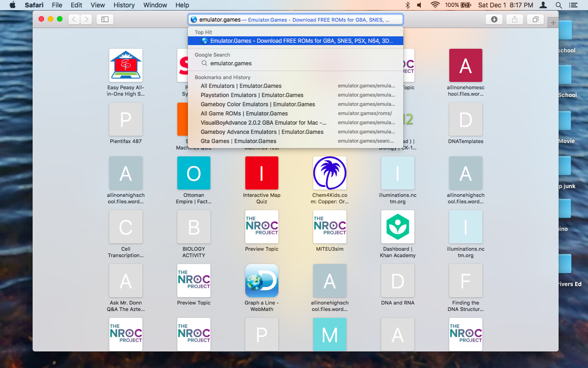The height and width of the screenshot is (368, 588).
Task: Open Cell Transcription favorite tile
Action: [126, 227]
